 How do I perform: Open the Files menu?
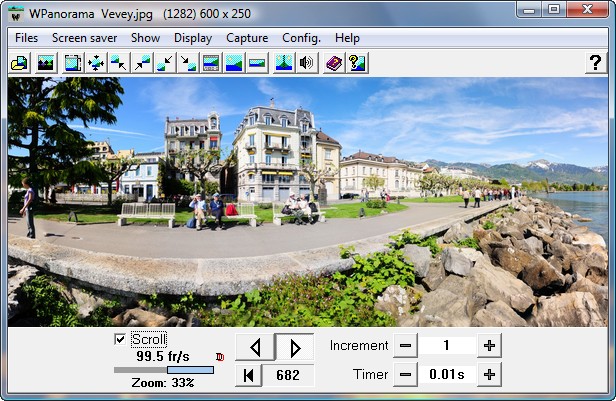26,38
